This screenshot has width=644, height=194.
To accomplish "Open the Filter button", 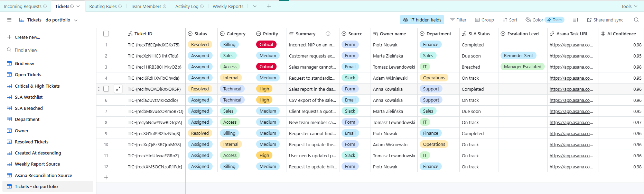I will (x=458, y=20).
